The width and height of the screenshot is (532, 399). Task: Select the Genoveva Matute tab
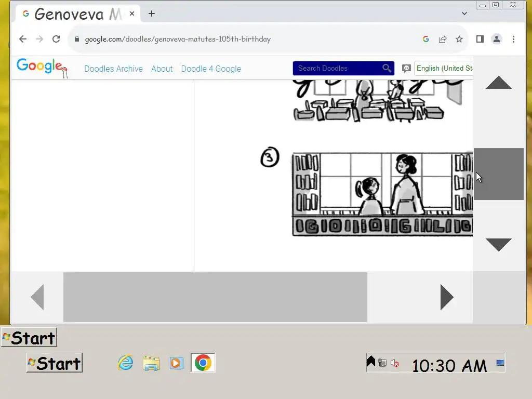click(x=78, y=14)
